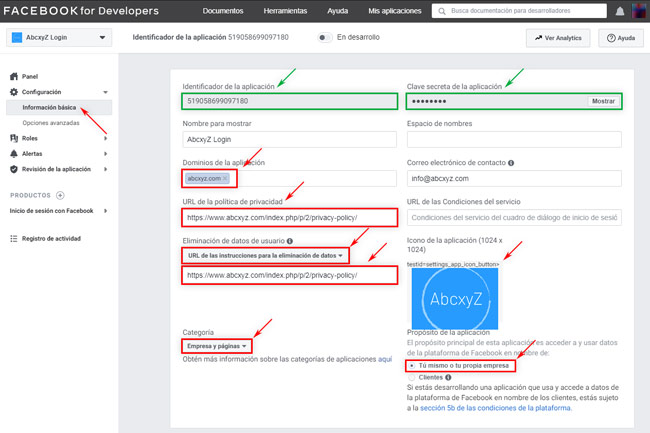The width and height of the screenshot is (650, 433).
Task: Click Correo electrónico de contacto field
Action: coord(514,179)
